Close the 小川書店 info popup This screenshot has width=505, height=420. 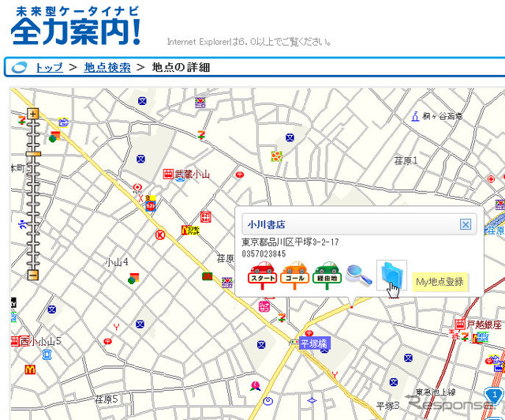465,224
